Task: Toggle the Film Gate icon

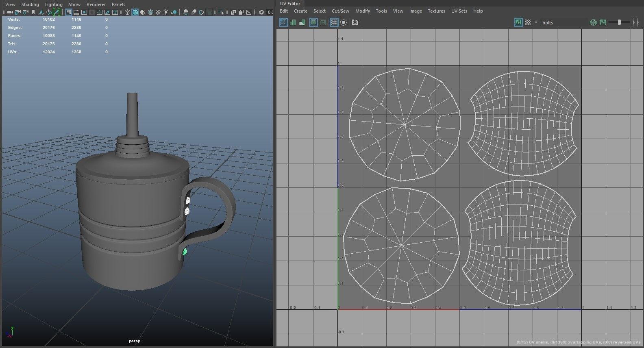Action: tap(76, 12)
